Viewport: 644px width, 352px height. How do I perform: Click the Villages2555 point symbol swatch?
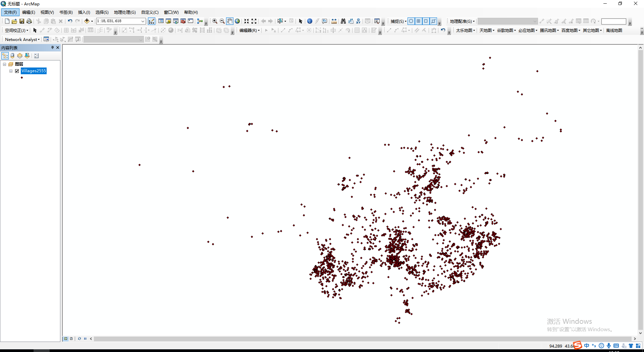[x=22, y=78]
